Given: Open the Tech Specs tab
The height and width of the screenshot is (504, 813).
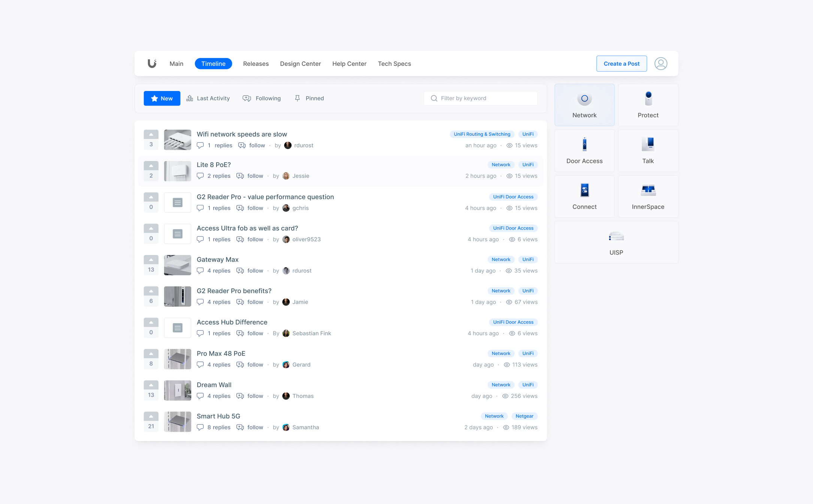Looking at the screenshot, I should coord(395,64).
